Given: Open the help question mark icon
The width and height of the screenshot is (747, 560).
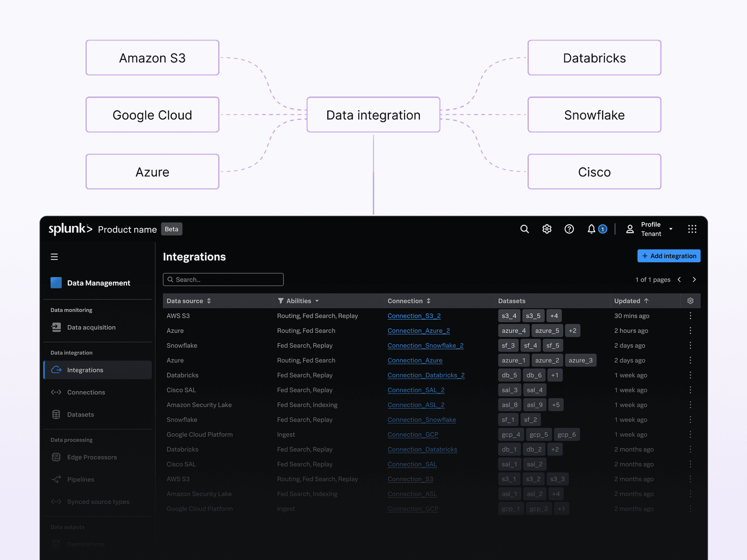Looking at the screenshot, I should point(569,229).
